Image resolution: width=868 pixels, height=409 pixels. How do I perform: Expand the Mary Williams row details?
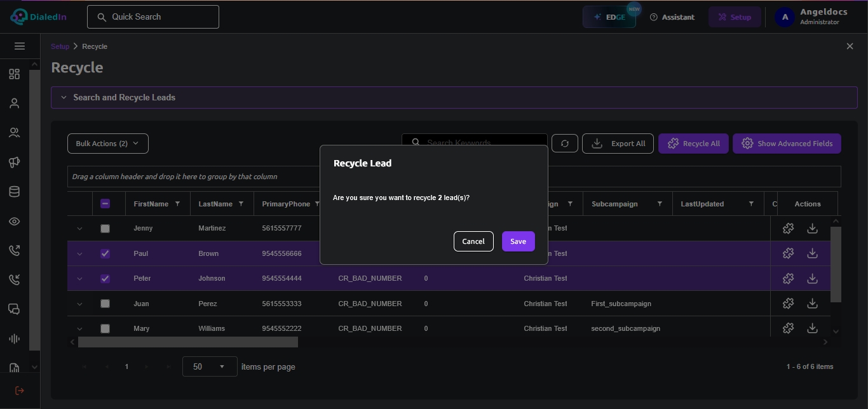pos(80,328)
